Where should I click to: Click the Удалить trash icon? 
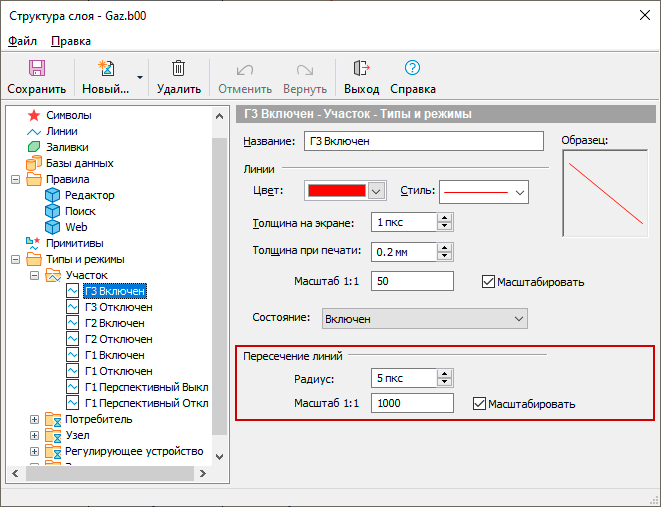(178, 69)
